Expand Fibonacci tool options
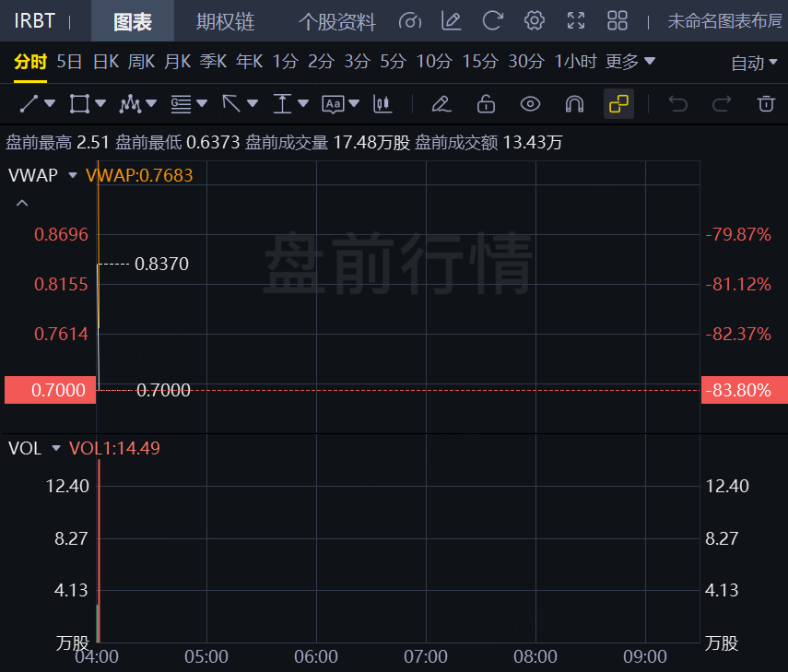The image size is (788, 672). pyautogui.click(x=202, y=103)
